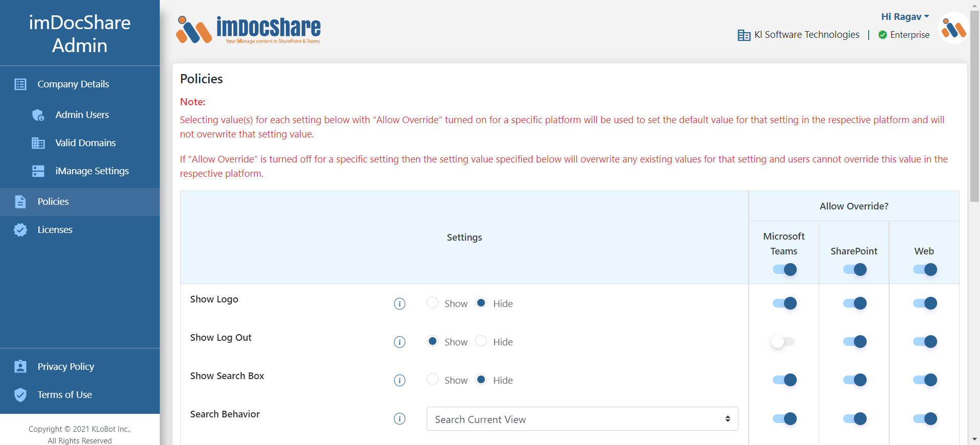
Task: Select Hide radio for Show Logo
Action: pos(481,303)
